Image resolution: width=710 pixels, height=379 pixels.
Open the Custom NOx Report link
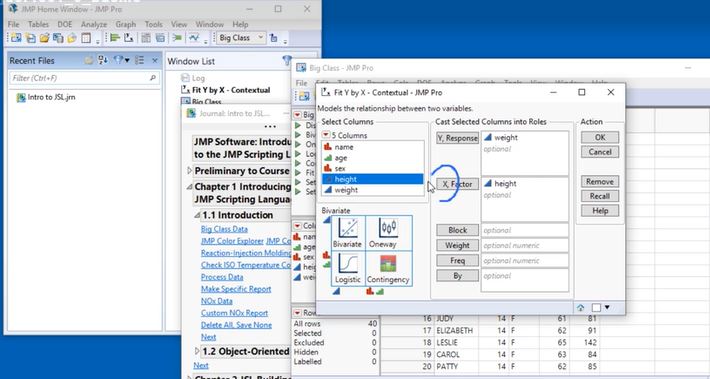tap(234, 313)
